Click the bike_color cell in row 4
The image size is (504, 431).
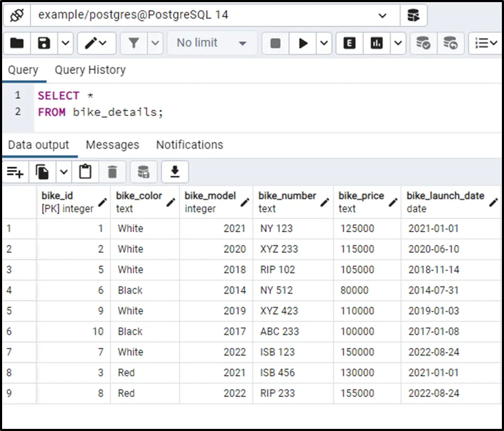point(130,291)
